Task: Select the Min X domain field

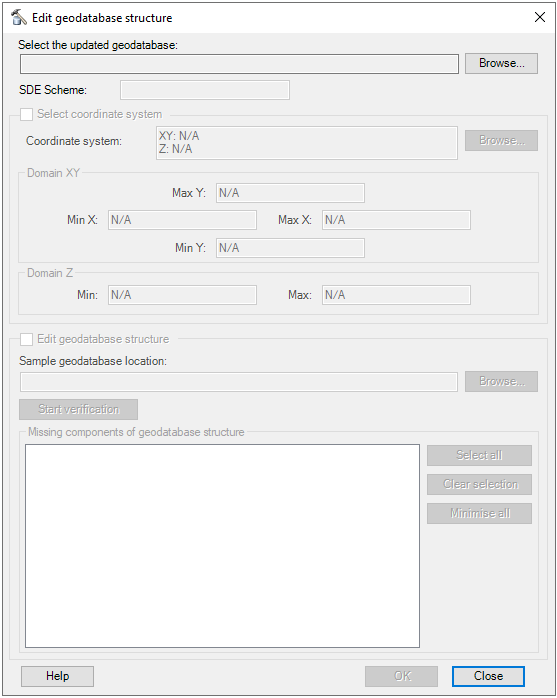Action: 182,220
